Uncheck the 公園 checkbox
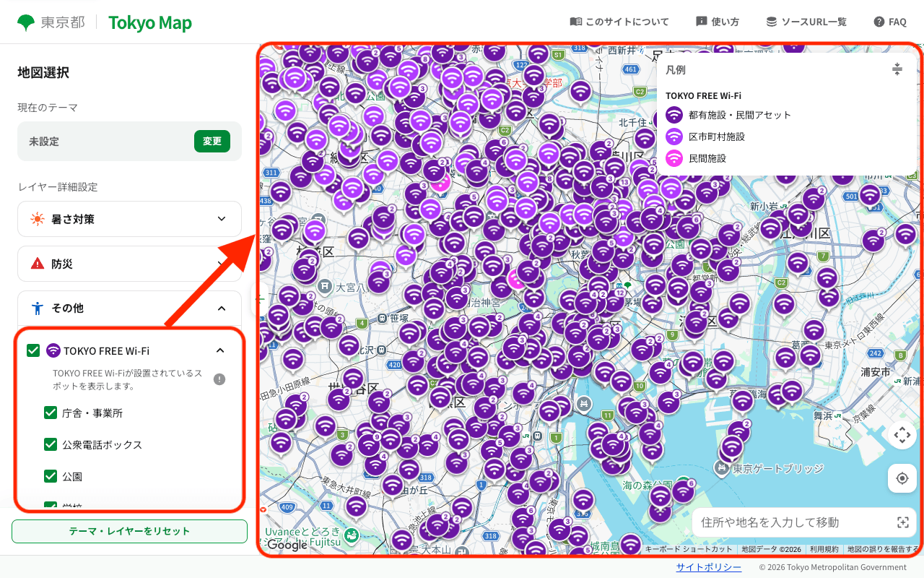The image size is (924, 578). coord(51,476)
